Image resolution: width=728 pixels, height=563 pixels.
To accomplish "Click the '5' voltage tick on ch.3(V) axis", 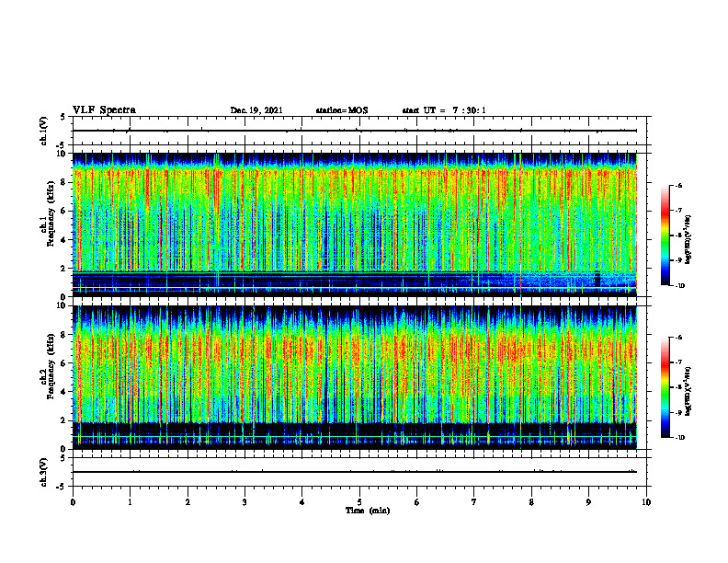I will tap(63, 459).
